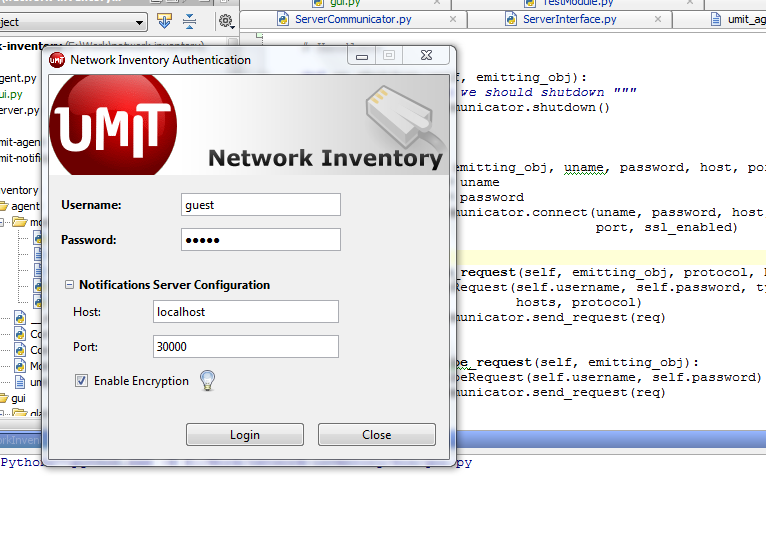Focus the Password input field
Image resolution: width=766 pixels, height=536 pixels.
click(x=261, y=240)
